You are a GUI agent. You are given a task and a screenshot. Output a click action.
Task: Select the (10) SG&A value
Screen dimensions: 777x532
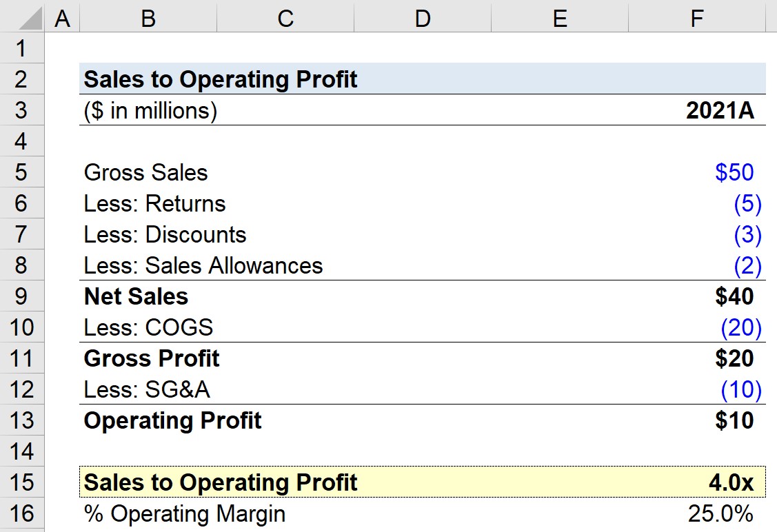(741, 389)
